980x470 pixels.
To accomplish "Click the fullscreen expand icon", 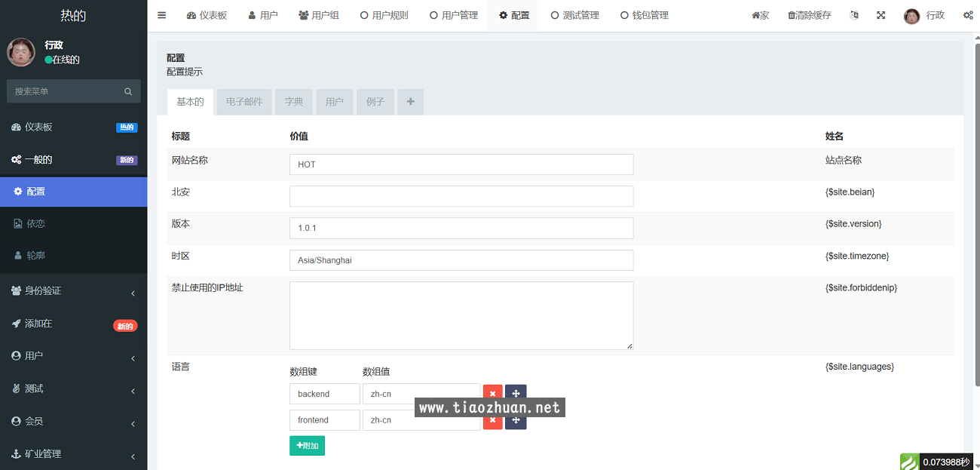I will (880, 15).
